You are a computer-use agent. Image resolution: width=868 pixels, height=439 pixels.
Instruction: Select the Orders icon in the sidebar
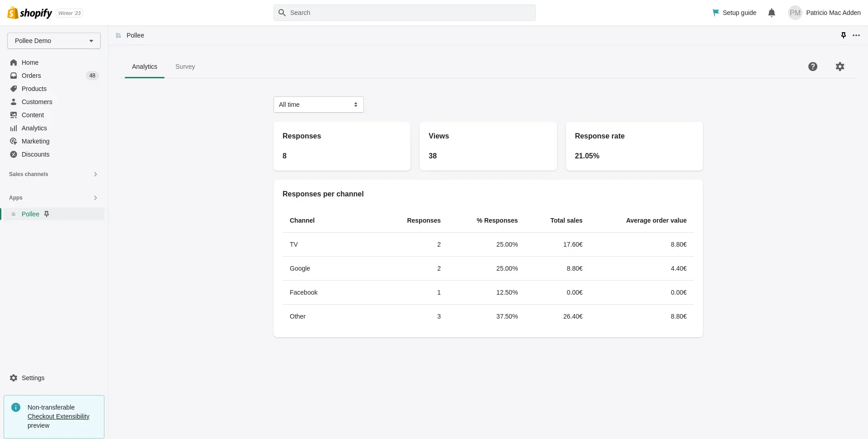pyautogui.click(x=14, y=76)
